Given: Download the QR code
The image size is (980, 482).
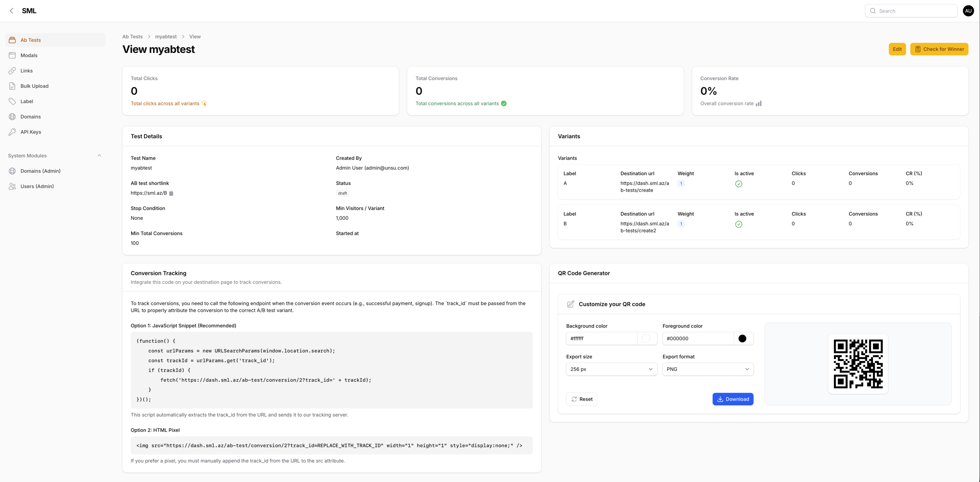Looking at the screenshot, I should click(733, 399).
